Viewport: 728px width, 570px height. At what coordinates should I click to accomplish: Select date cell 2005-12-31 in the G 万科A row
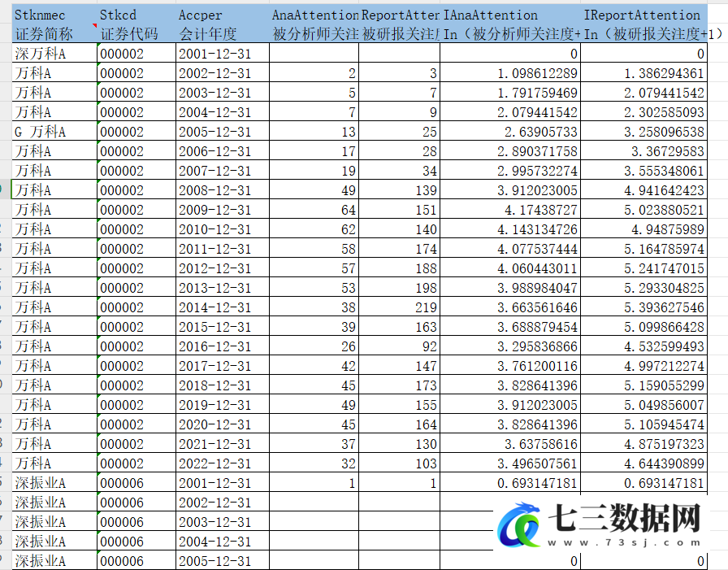pos(223,132)
